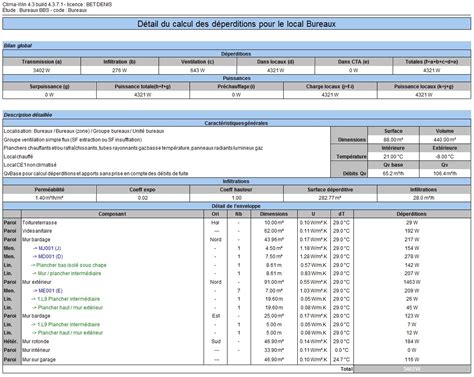Open the ME001 (E) joinery link
474x377 pixels.
[x=48, y=291]
